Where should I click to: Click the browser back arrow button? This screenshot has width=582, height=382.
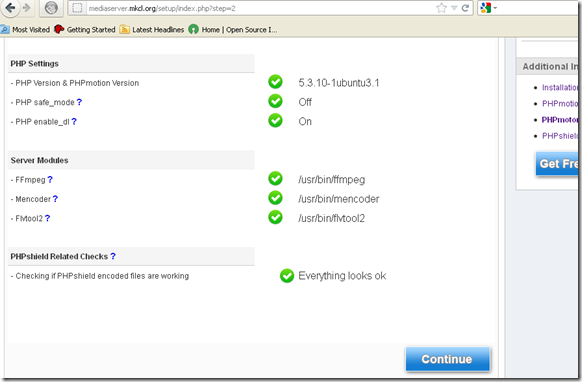tap(10, 7)
